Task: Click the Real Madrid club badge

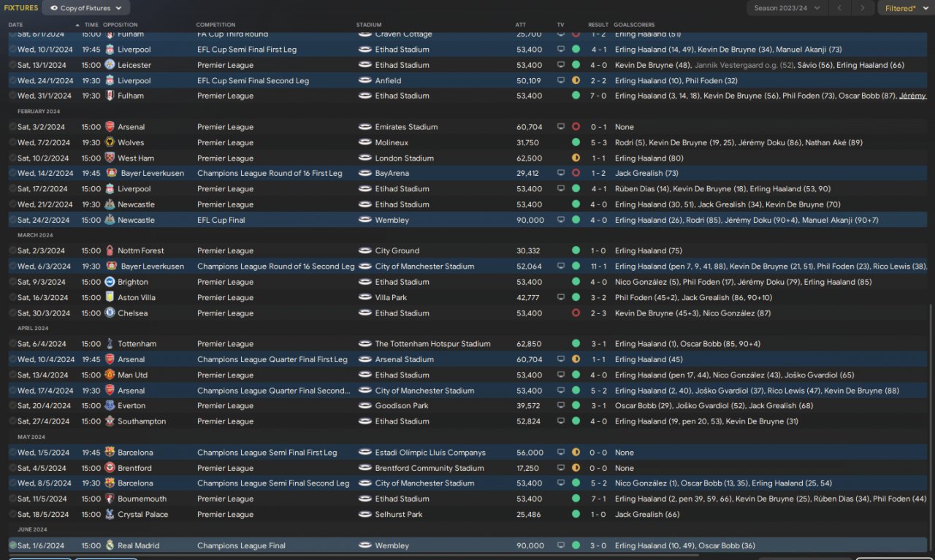Action: (x=110, y=545)
